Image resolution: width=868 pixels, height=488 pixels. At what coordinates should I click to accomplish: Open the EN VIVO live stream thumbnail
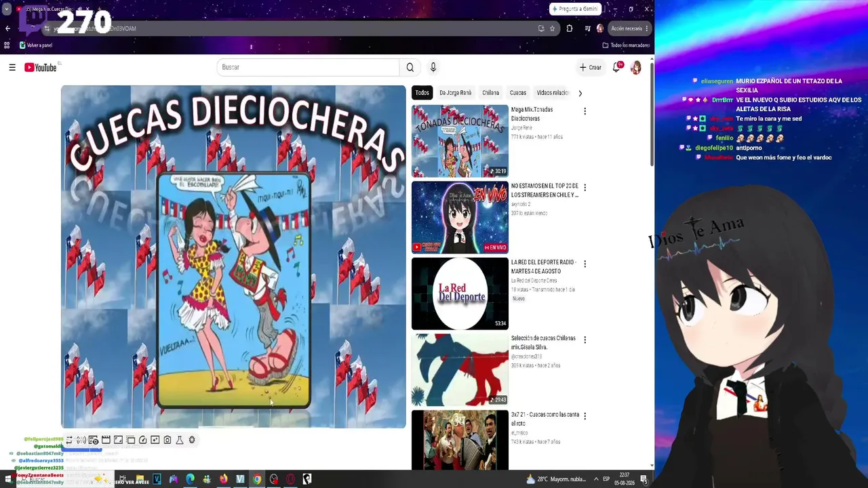click(460, 218)
